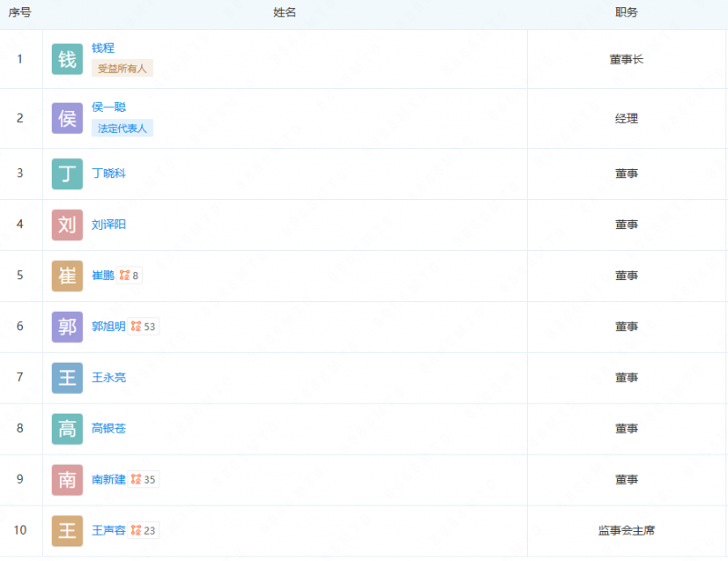
Task: Click the relation badge showing 53 for 郭旭明
Action: (x=144, y=326)
